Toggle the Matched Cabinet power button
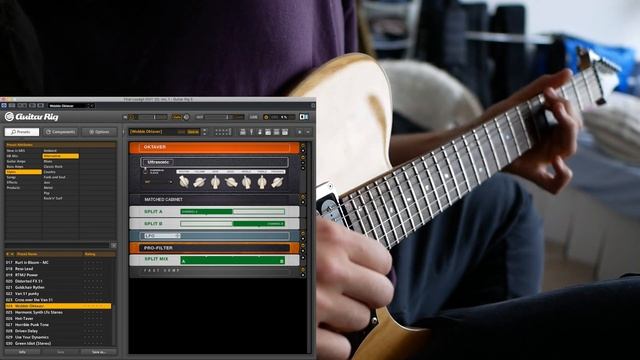The width and height of the screenshot is (640, 360). point(303,196)
